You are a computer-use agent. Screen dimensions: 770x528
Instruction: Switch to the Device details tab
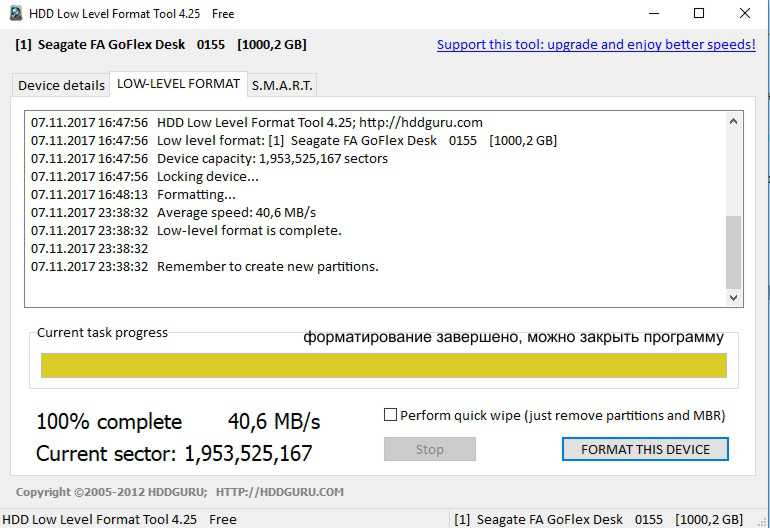click(x=61, y=85)
